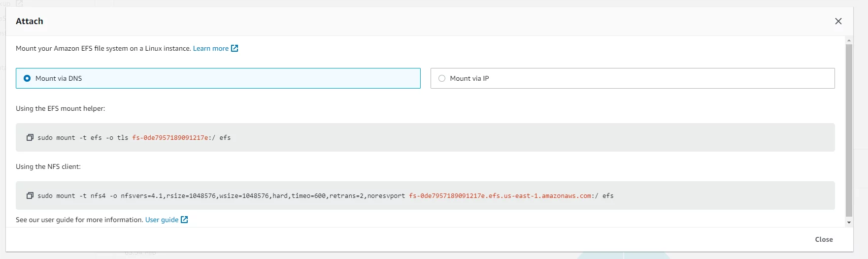Click 'Using the EFS mount helper:' label
The height and width of the screenshot is (259, 868).
(x=60, y=108)
